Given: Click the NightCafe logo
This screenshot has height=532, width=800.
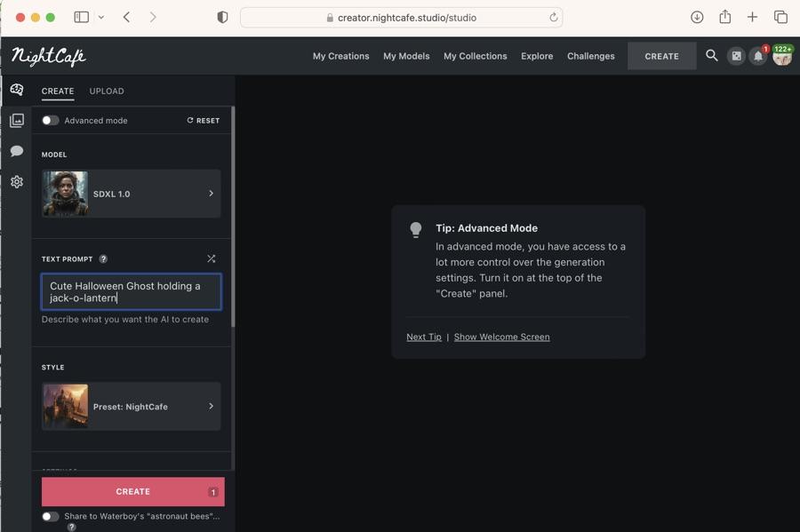Looking at the screenshot, I should coord(49,56).
